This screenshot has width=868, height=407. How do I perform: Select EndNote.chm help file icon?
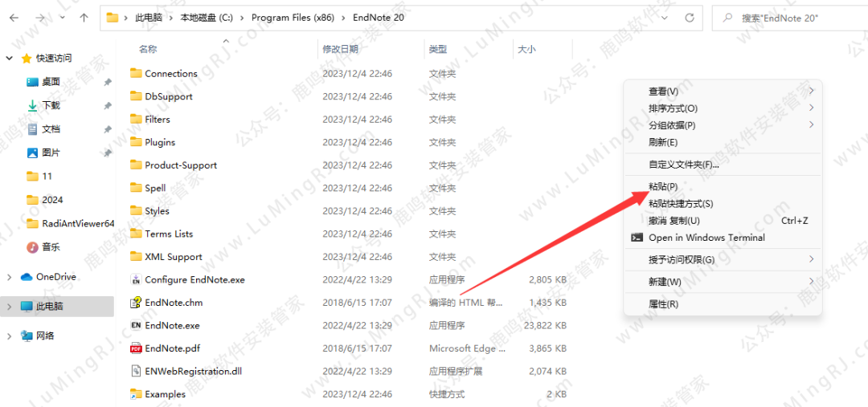[136, 303]
